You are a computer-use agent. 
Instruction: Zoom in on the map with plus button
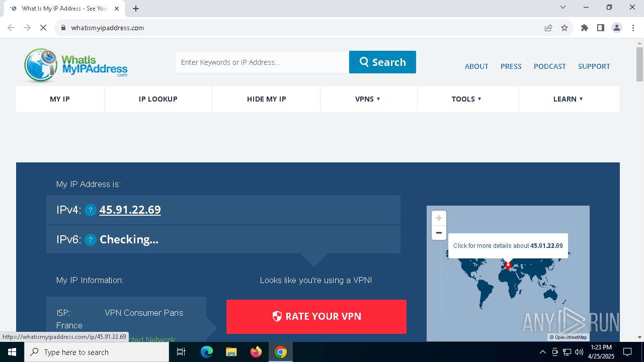pyautogui.click(x=439, y=218)
